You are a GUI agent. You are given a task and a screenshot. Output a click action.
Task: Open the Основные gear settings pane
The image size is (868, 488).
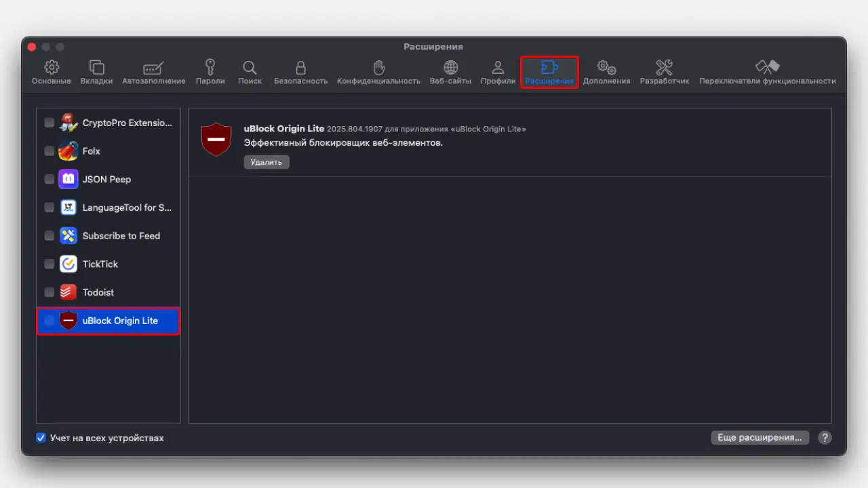51,73
